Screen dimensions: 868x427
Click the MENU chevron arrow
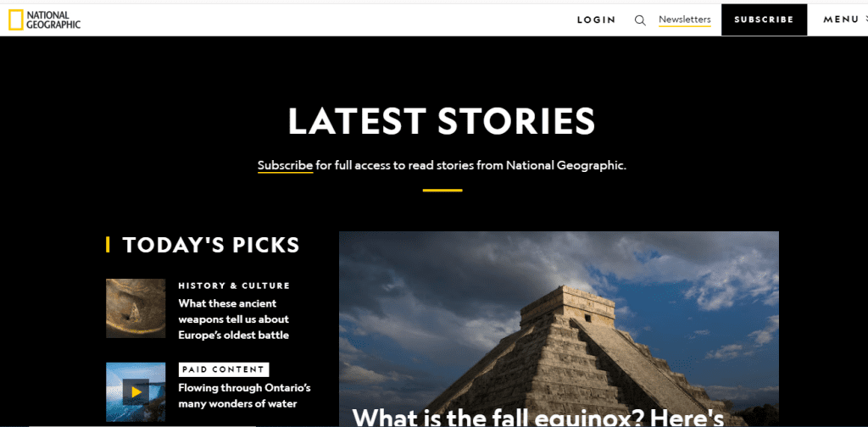865,19
